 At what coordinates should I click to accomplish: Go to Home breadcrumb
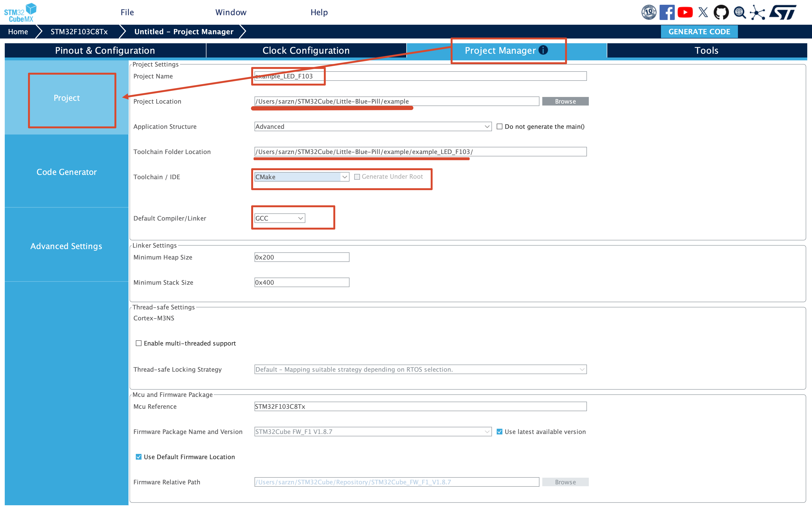(18, 32)
